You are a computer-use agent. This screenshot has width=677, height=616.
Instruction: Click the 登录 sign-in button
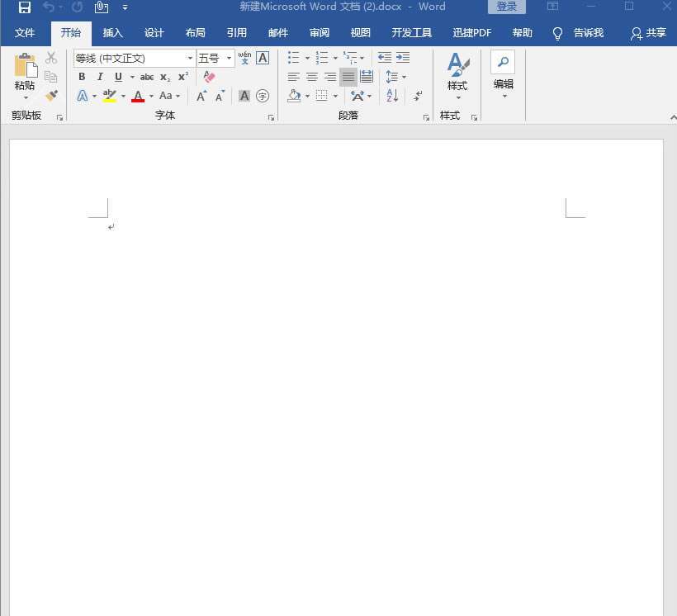506,7
